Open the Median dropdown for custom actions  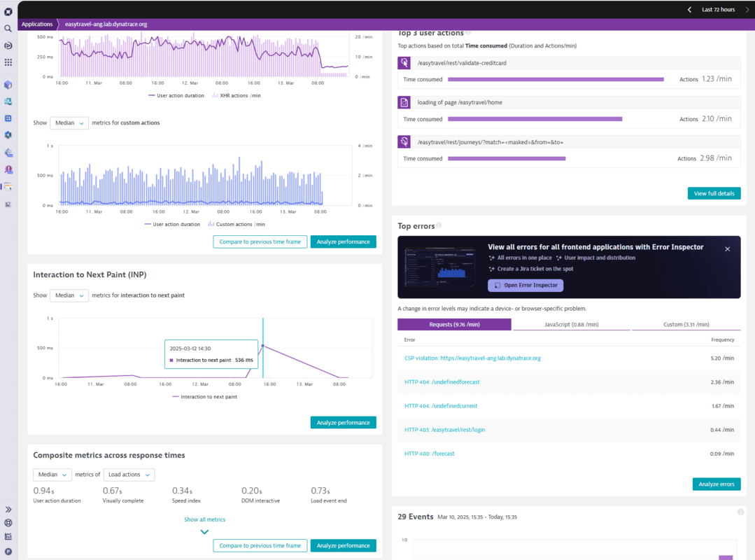tap(69, 122)
